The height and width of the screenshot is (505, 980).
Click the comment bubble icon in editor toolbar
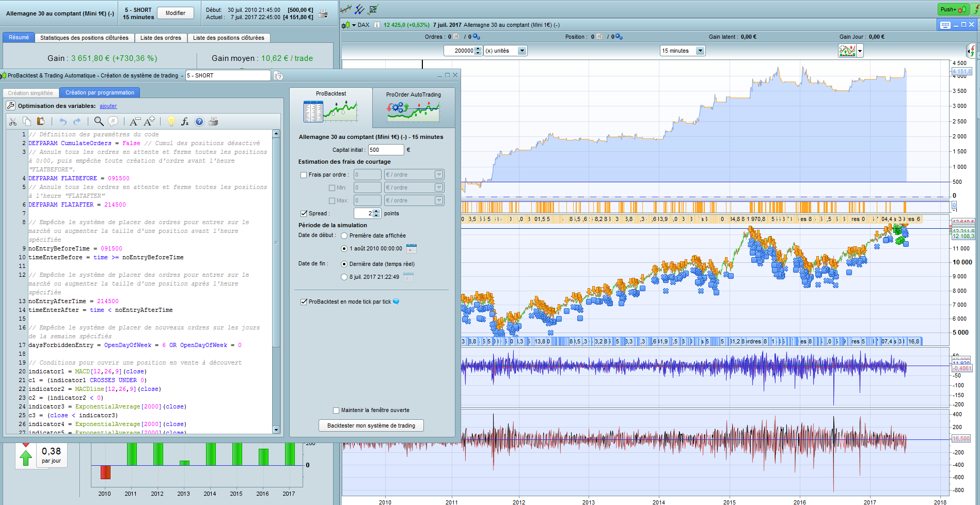point(113,121)
